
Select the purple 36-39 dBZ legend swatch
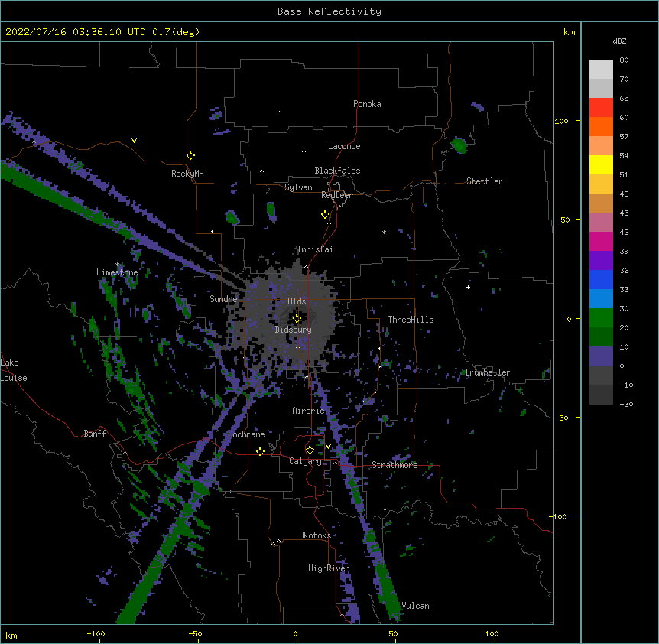pos(601,261)
